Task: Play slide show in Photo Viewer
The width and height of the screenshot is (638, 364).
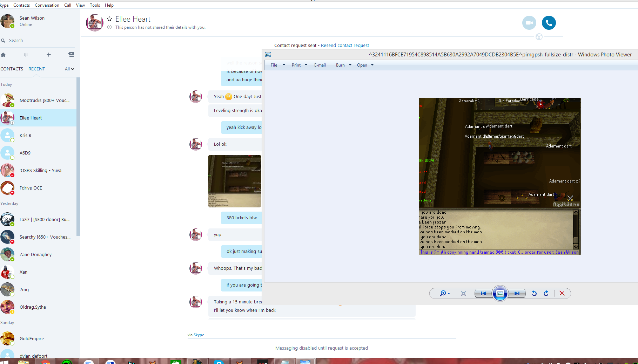Action: [x=500, y=293]
